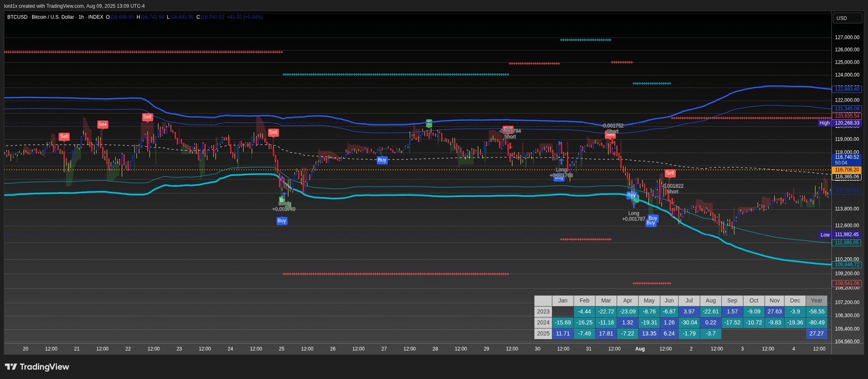Open the USD currency selector
The image size is (868, 379).
click(847, 18)
